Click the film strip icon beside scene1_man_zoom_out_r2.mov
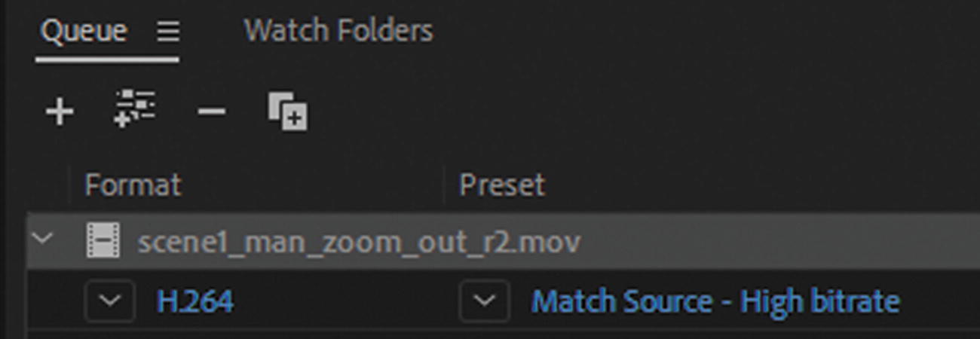 pyautogui.click(x=103, y=241)
